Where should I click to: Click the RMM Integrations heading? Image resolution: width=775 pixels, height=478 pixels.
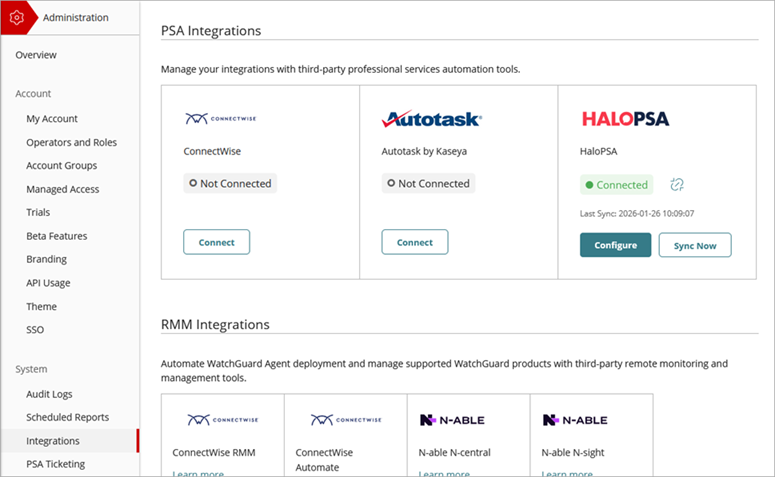(215, 325)
